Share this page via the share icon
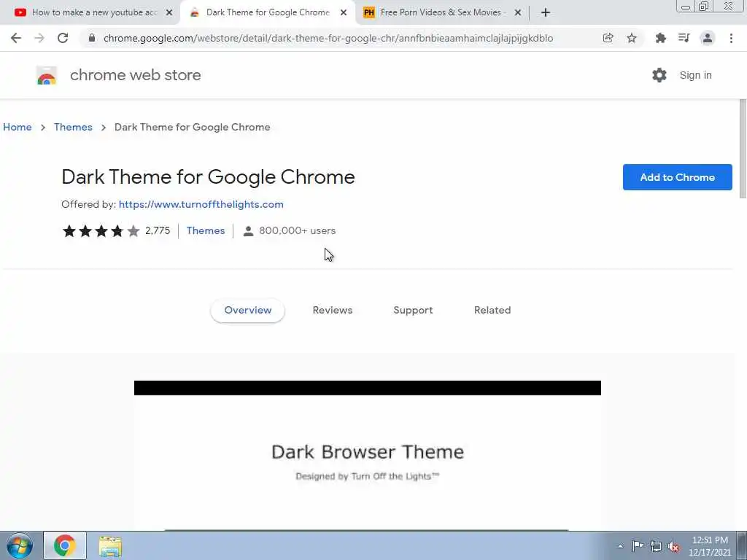The height and width of the screenshot is (560, 747). coord(608,38)
